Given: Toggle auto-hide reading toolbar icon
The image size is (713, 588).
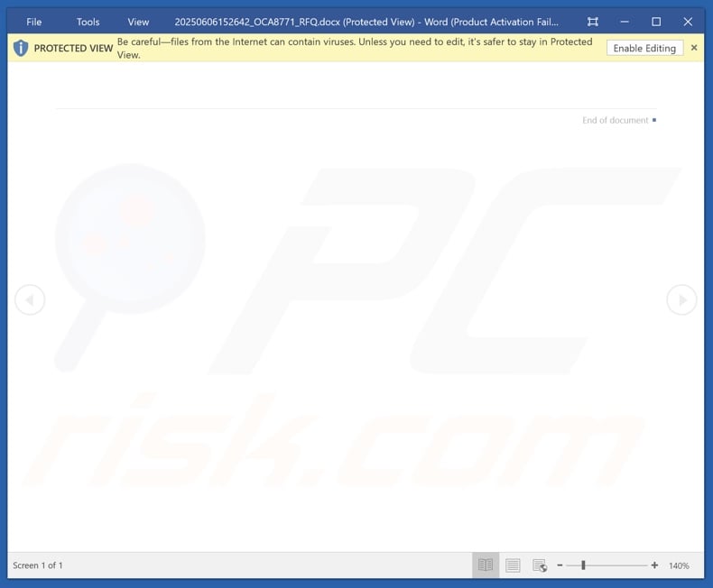Looking at the screenshot, I should (592, 22).
